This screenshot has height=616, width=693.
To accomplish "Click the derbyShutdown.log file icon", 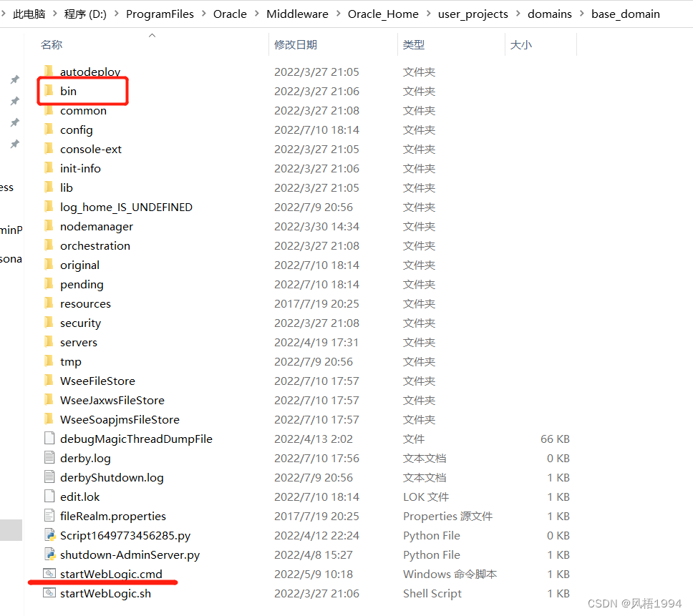I will pos(49,477).
